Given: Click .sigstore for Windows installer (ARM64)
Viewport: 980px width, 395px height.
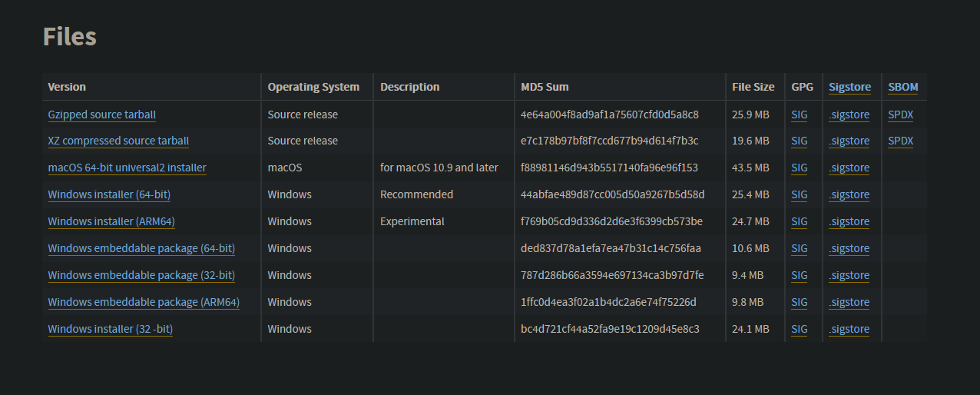Looking at the screenshot, I should [x=849, y=221].
